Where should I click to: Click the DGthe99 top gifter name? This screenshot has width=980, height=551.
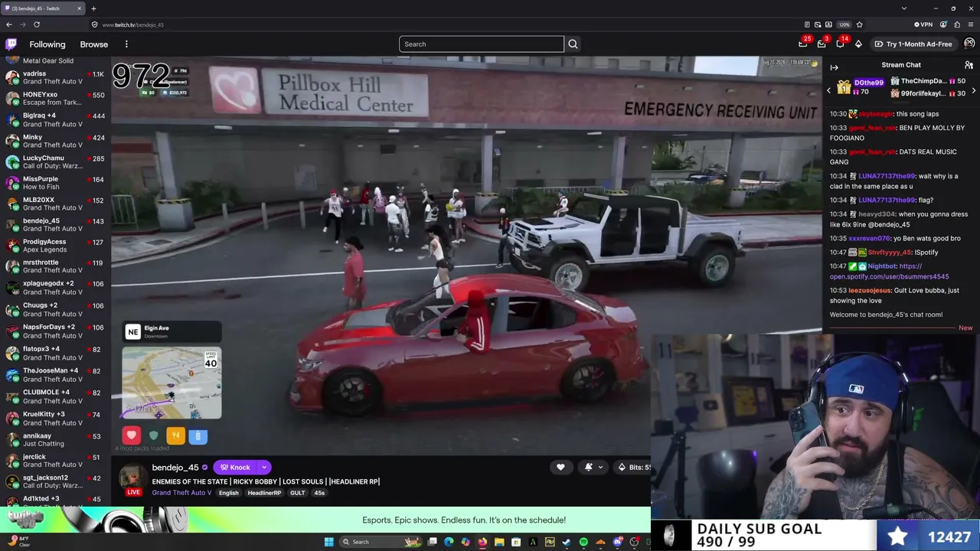[869, 82]
